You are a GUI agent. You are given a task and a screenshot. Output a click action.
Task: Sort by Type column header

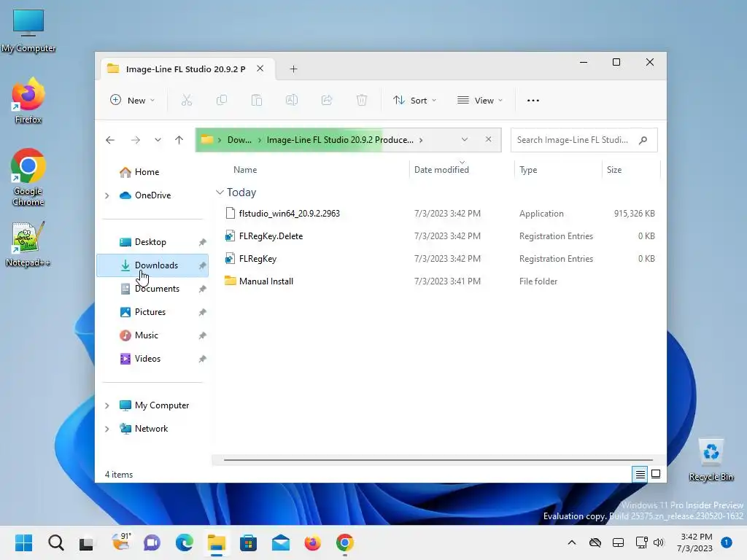pos(528,170)
